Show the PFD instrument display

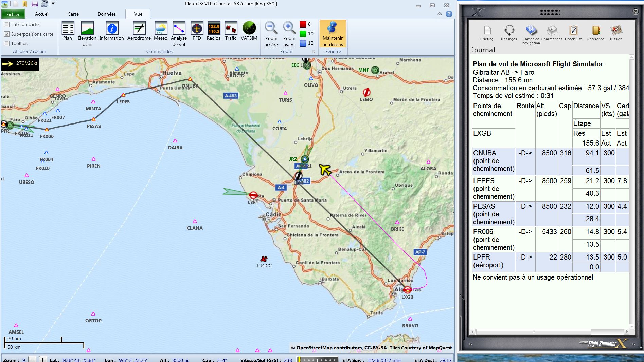click(197, 31)
